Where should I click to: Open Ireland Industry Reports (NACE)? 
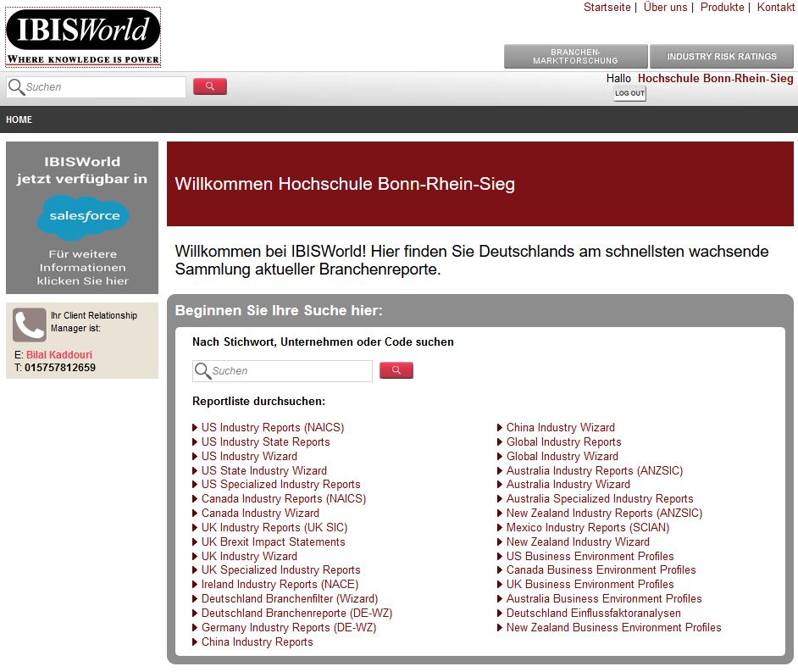tap(280, 584)
